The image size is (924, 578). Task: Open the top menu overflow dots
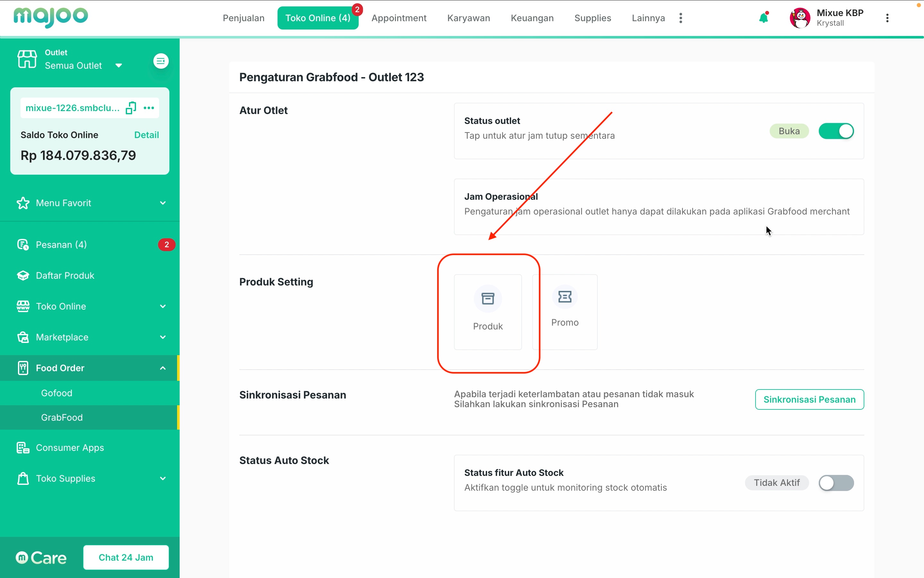tap(681, 18)
